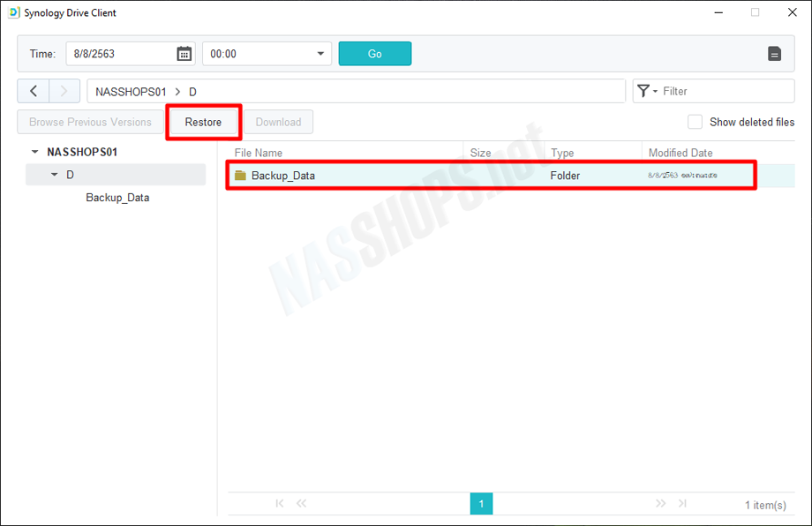812x526 pixels.
Task: Enable Show deleted files checkbox
Action: 695,122
